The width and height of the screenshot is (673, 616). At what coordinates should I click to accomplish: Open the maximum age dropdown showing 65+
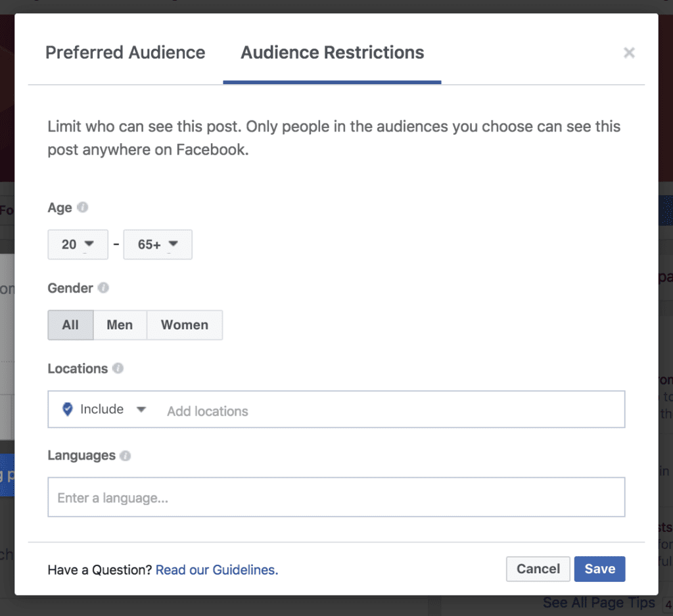(x=158, y=244)
